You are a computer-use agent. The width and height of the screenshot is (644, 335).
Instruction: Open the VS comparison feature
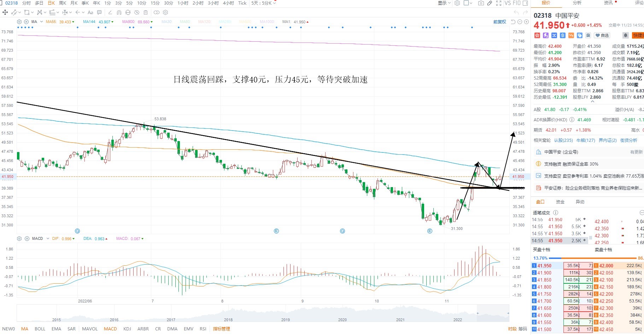click(x=508, y=3)
